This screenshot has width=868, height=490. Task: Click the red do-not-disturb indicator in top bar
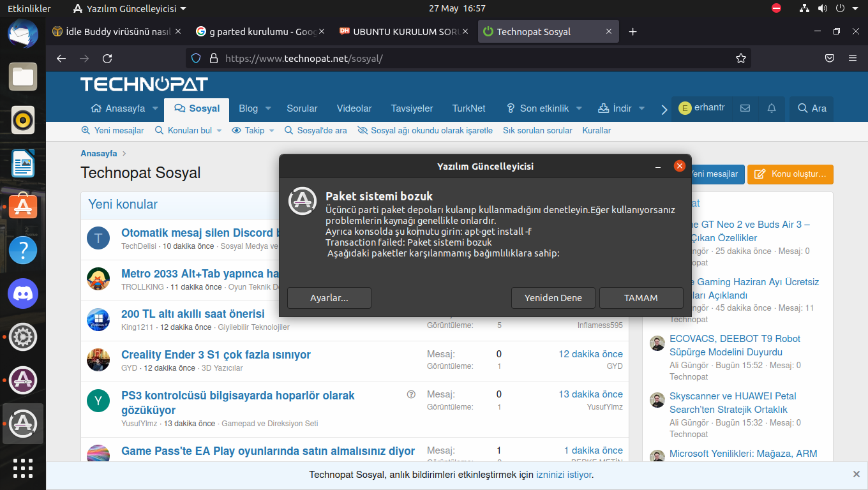click(776, 8)
